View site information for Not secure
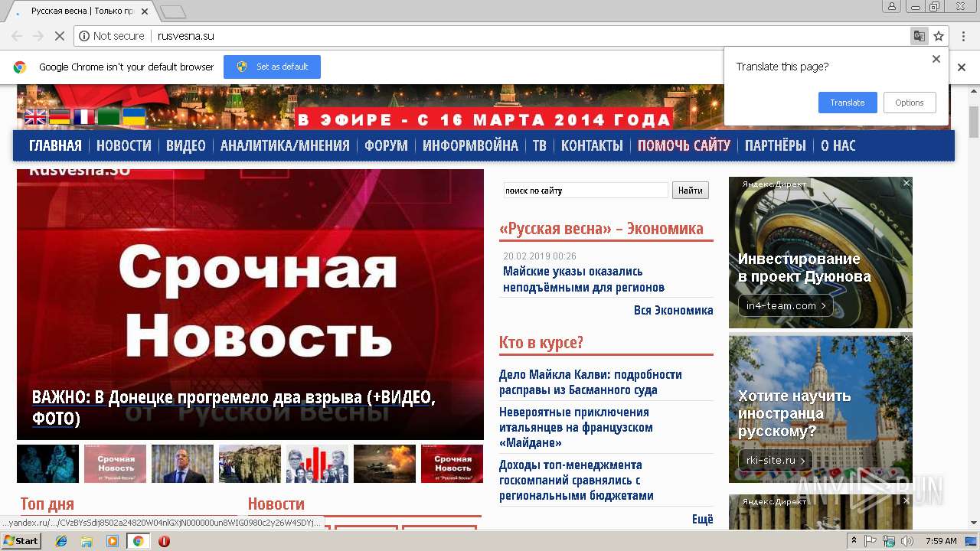Screen dimensions: 980x551 [112, 36]
